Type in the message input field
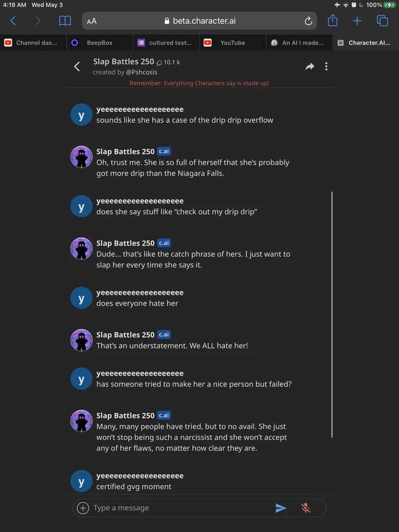399x532 pixels. (180, 508)
